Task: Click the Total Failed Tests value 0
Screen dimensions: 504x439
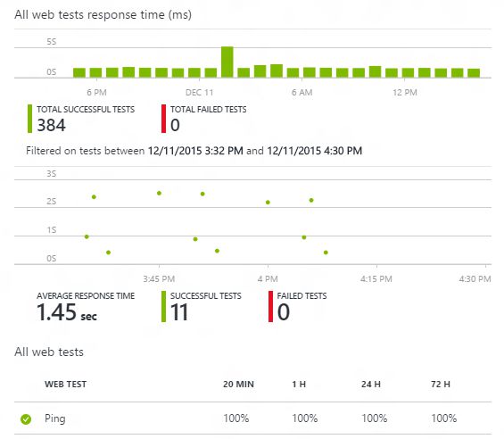Action: click(175, 125)
